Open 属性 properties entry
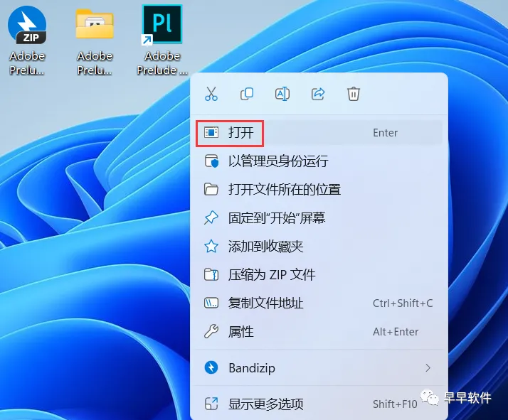The height and width of the screenshot is (420, 508). tap(319, 332)
